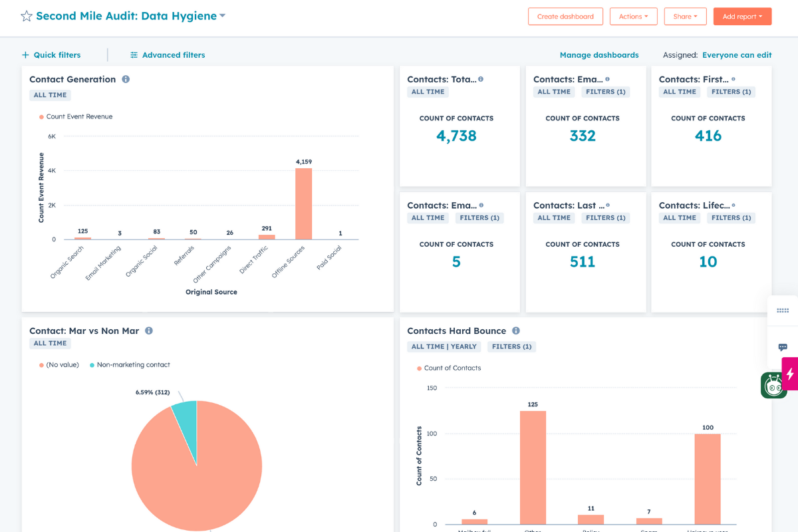Click the Contacts: Tota... info icon
The image size is (798, 532).
pos(481,79)
